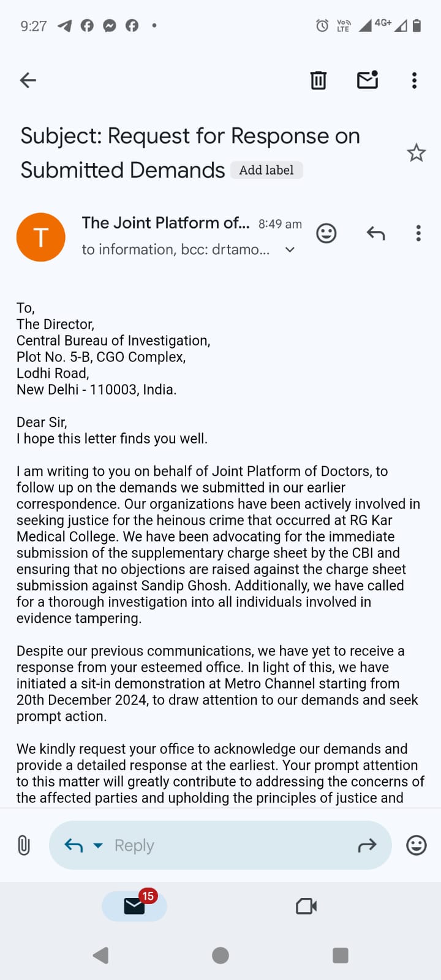Screen dimensions: 441x980
Task: Open message options three-dot menu
Action: 418,233
